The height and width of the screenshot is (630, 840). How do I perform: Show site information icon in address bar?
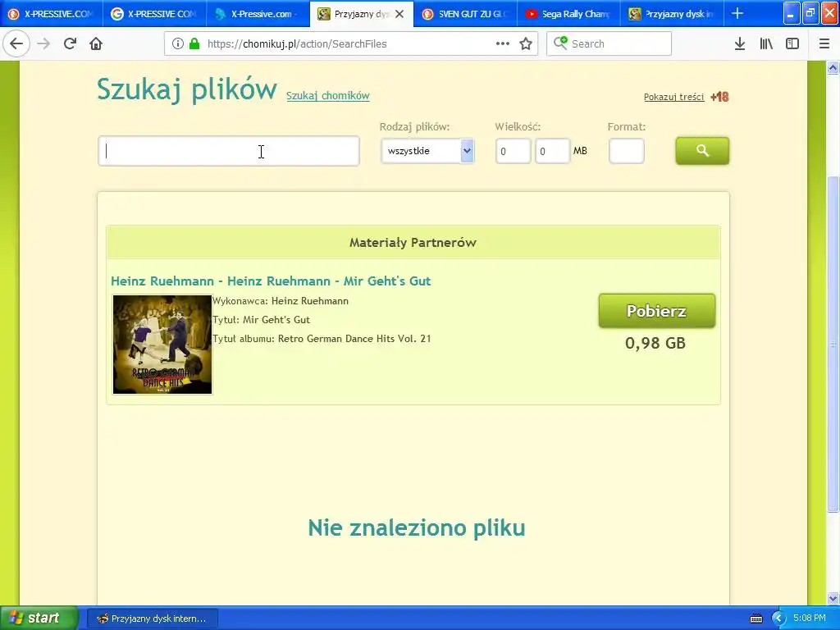[x=178, y=43]
